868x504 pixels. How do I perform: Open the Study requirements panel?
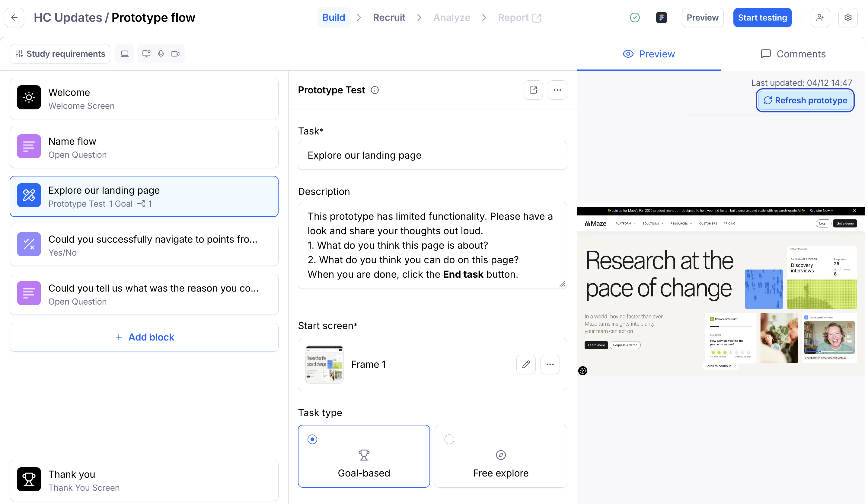60,54
